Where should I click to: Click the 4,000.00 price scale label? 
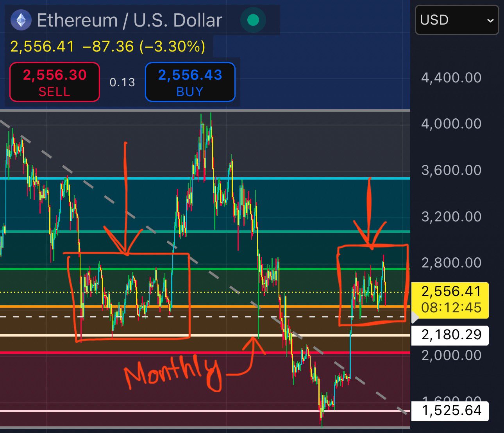[x=451, y=124]
